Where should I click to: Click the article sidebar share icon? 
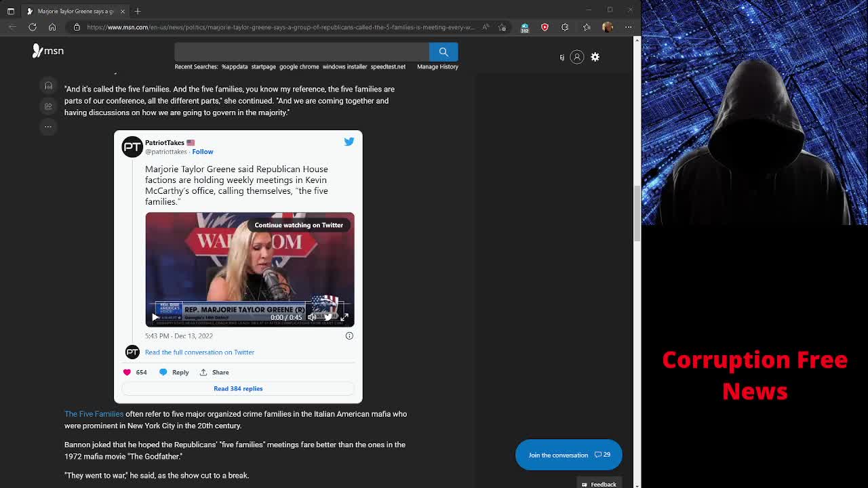point(48,106)
